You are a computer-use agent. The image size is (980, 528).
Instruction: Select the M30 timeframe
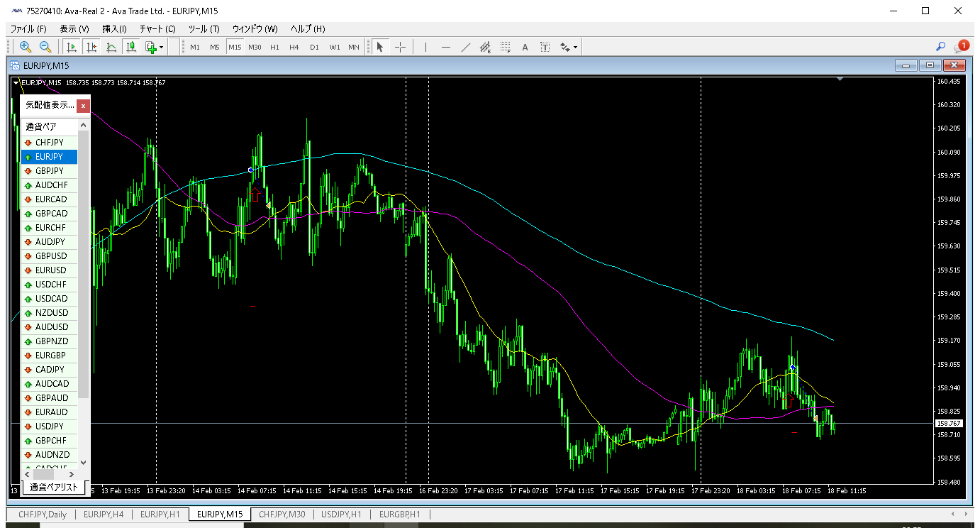click(x=255, y=48)
